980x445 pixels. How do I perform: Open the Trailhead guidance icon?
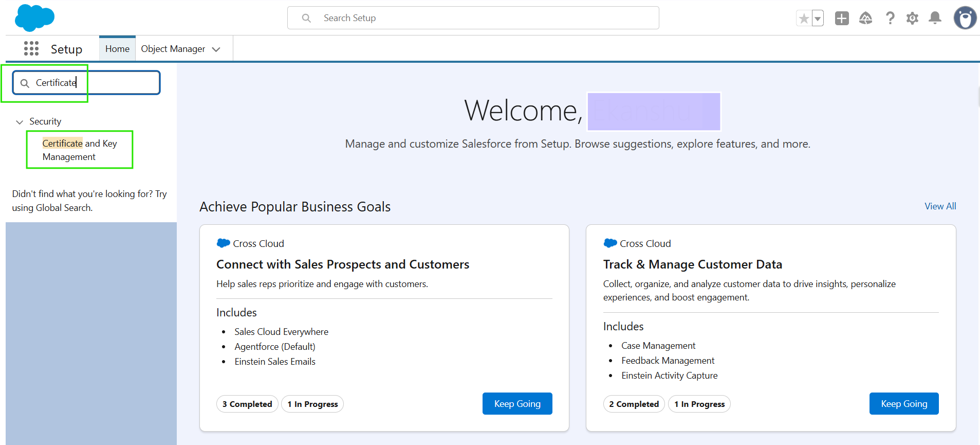865,19
